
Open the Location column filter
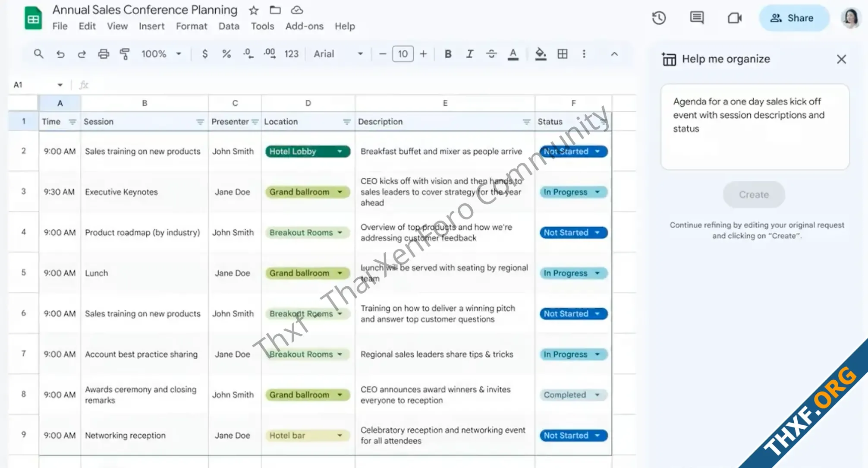click(x=346, y=122)
